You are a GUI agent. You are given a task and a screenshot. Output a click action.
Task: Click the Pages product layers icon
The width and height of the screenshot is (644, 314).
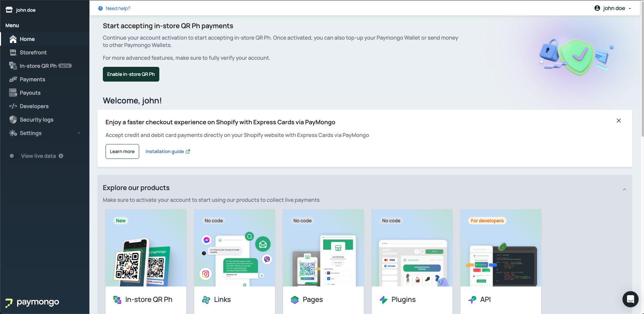click(x=295, y=300)
